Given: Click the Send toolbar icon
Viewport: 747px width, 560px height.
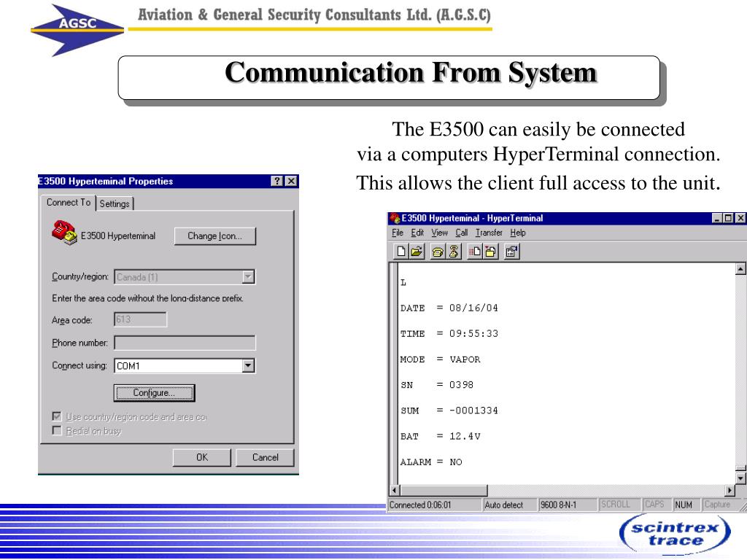Looking at the screenshot, I should pos(475,252).
